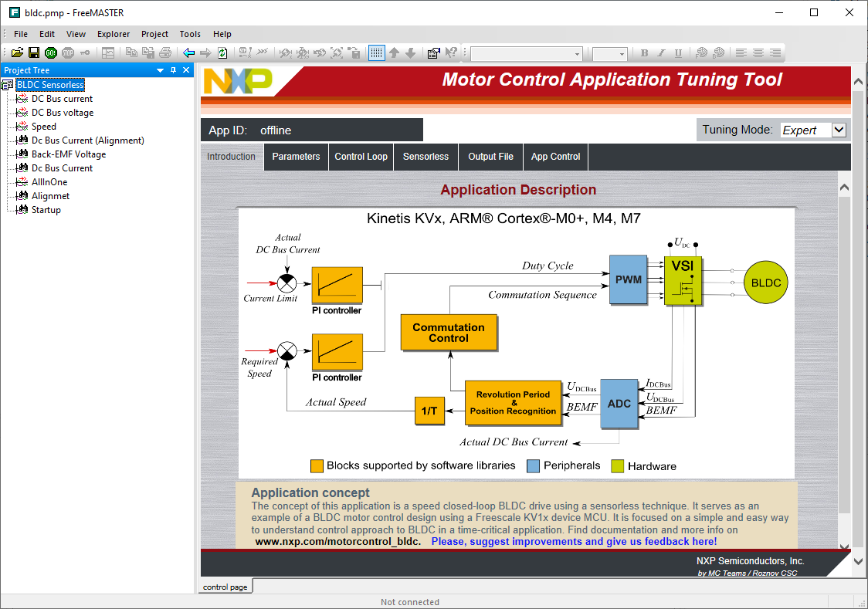
Task: Open the Sensorless tab
Action: coord(426,157)
